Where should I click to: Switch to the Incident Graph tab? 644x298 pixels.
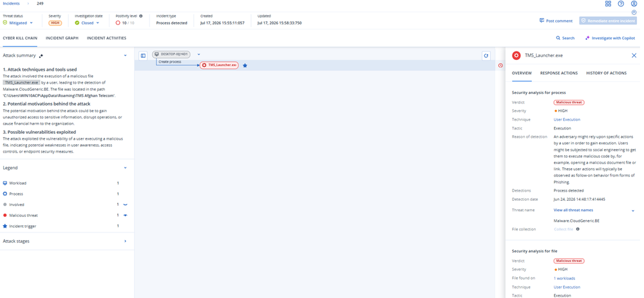point(62,38)
